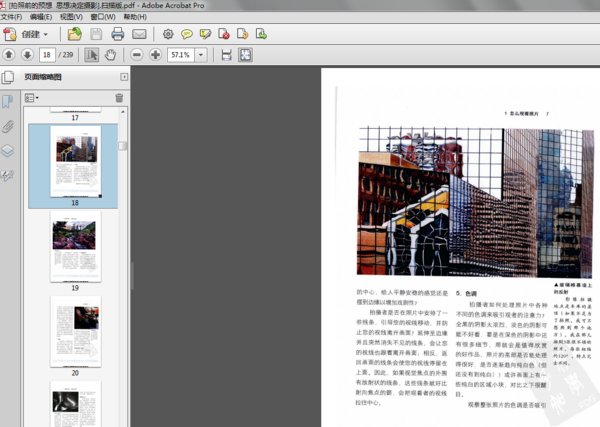Click the zoom out minus button
The width and height of the screenshot is (600, 427).
coord(137,55)
